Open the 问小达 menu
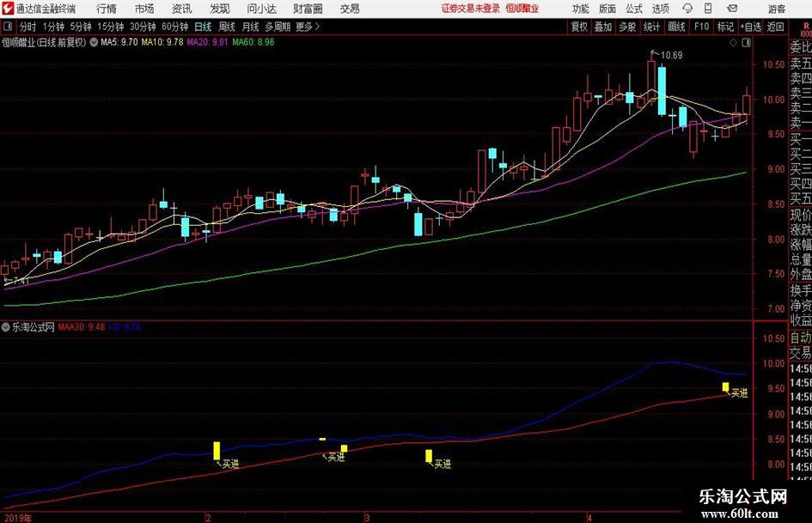 tap(261, 9)
